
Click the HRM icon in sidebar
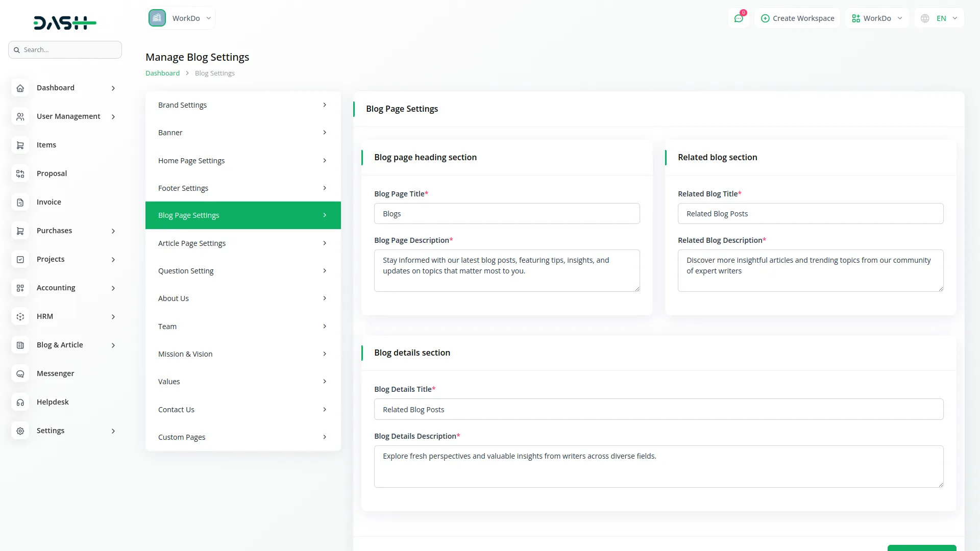pyautogui.click(x=20, y=316)
